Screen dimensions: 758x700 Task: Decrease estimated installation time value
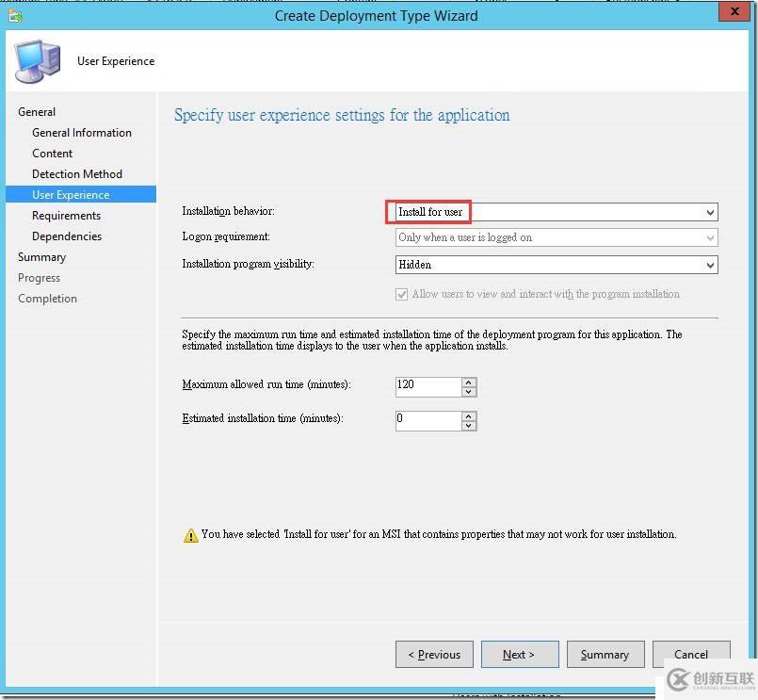coord(468,426)
